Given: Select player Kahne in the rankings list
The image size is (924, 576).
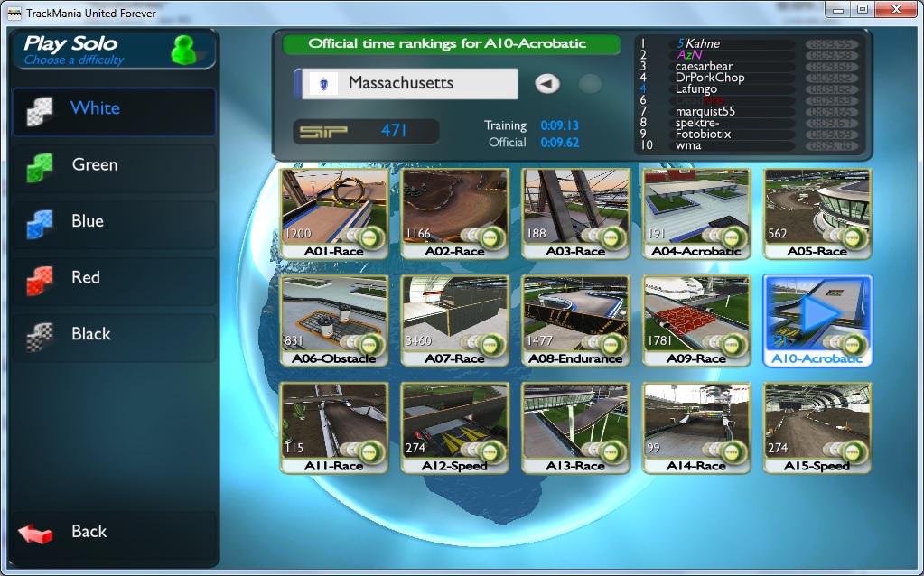Looking at the screenshot, I should point(702,43).
